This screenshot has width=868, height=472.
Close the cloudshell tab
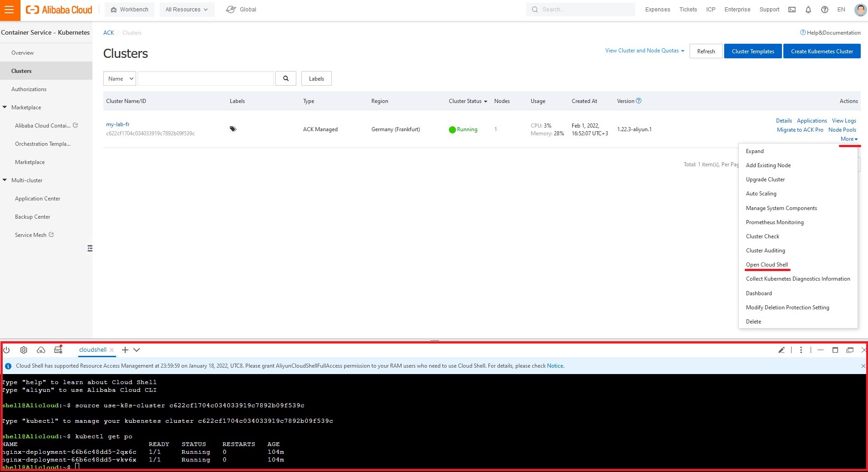click(x=112, y=350)
